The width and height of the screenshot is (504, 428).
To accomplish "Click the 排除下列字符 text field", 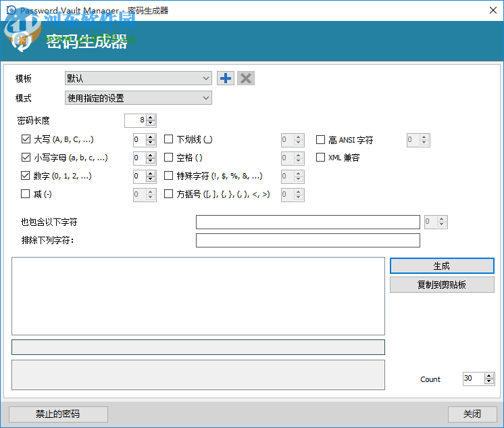I will tap(308, 241).
